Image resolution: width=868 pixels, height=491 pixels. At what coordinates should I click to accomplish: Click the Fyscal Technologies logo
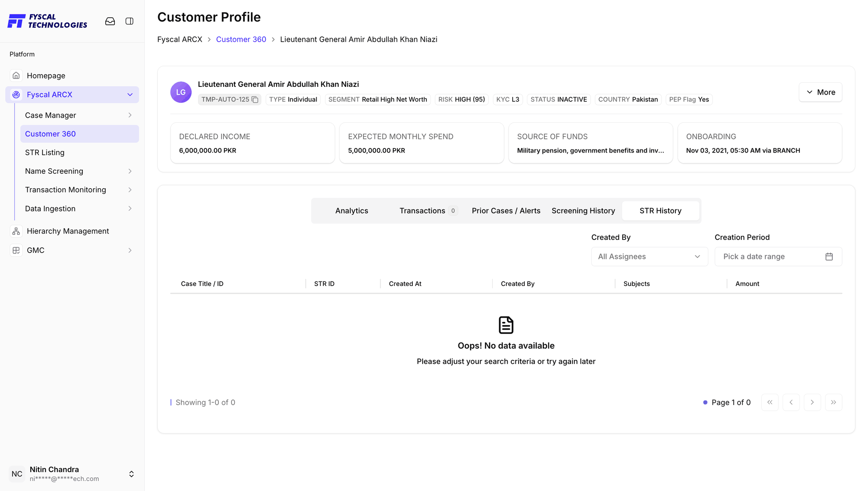pos(47,21)
